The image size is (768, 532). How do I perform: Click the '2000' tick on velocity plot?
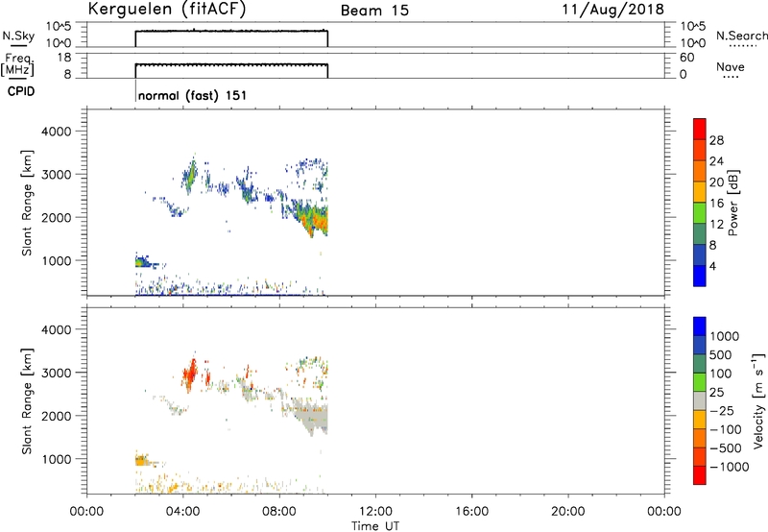pos(57,416)
